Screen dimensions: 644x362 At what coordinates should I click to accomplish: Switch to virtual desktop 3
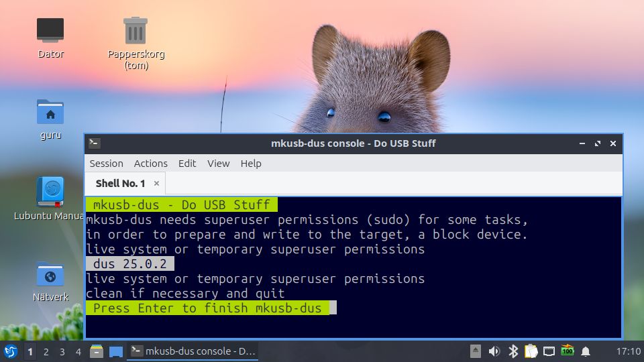[x=62, y=351]
